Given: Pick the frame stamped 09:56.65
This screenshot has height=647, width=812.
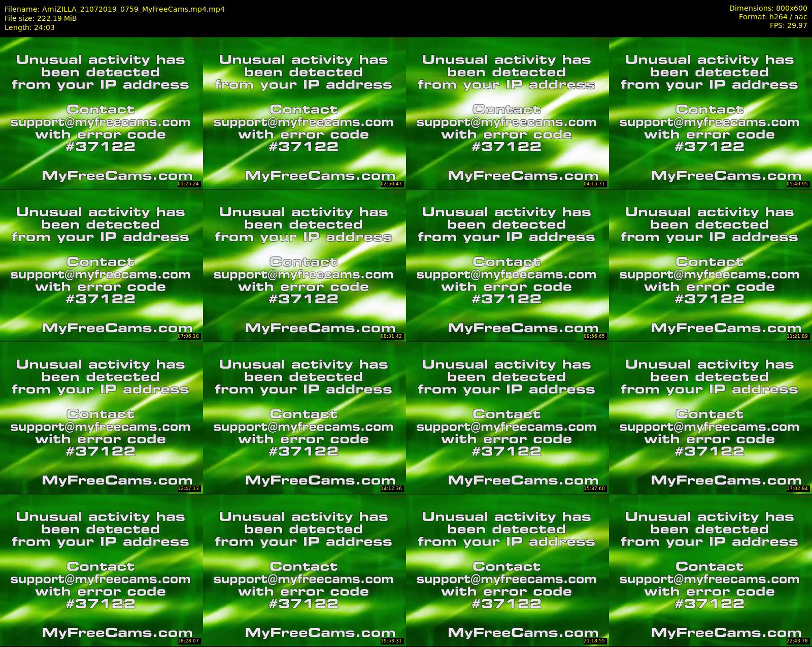Looking at the screenshot, I should pyautogui.click(x=507, y=266).
